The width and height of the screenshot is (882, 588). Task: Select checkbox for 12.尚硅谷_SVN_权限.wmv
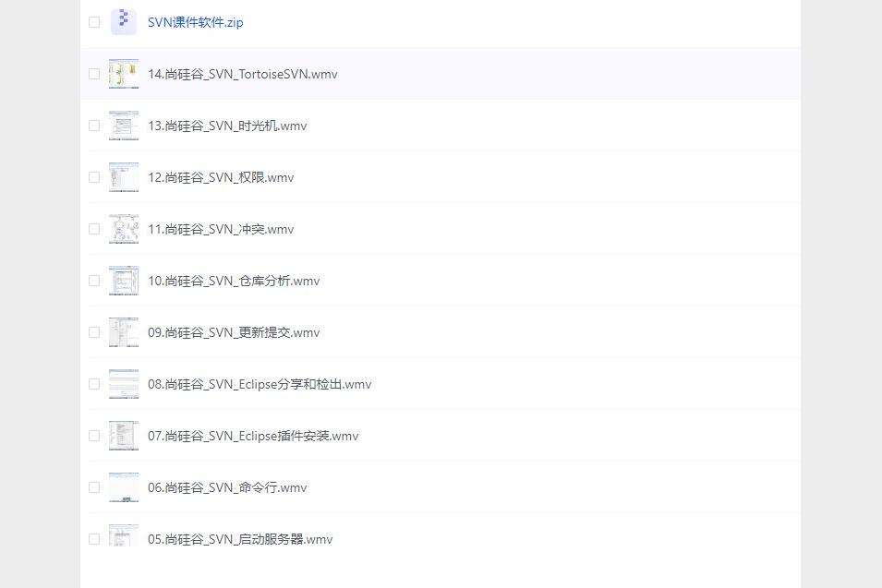pyautogui.click(x=94, y=177)
